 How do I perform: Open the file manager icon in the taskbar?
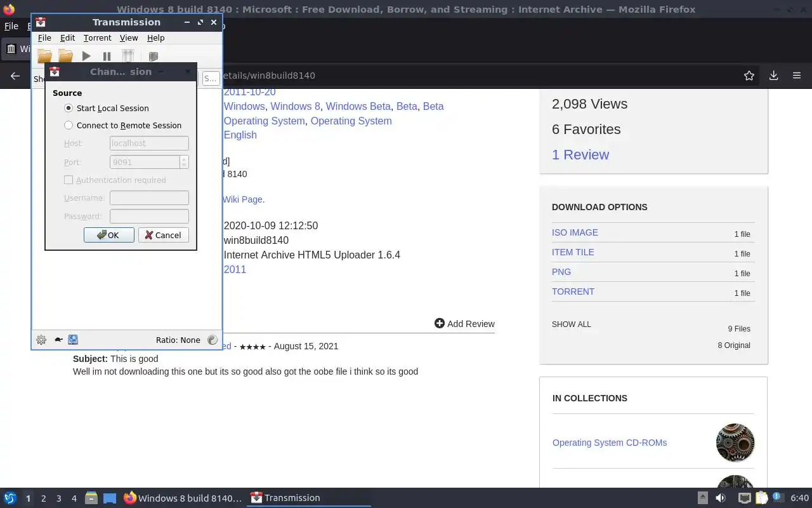(91, 498)
